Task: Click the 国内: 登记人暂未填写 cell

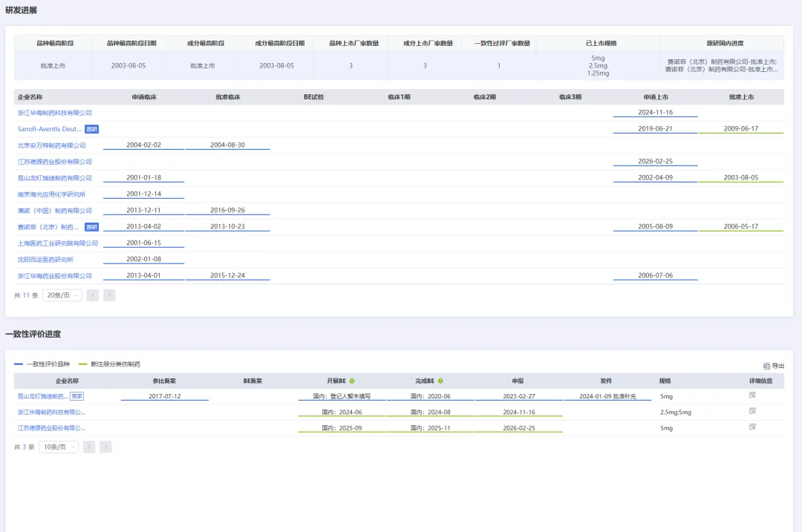Action: click(342, 396)
